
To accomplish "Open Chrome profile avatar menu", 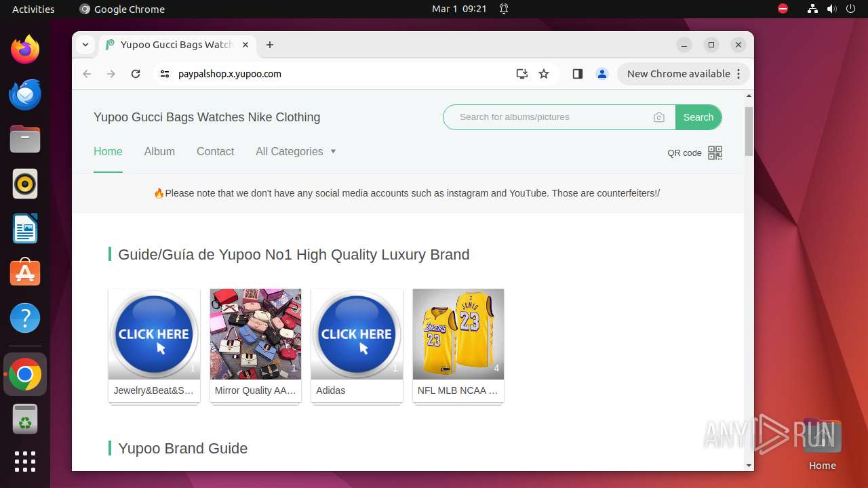I will point(601,74).
